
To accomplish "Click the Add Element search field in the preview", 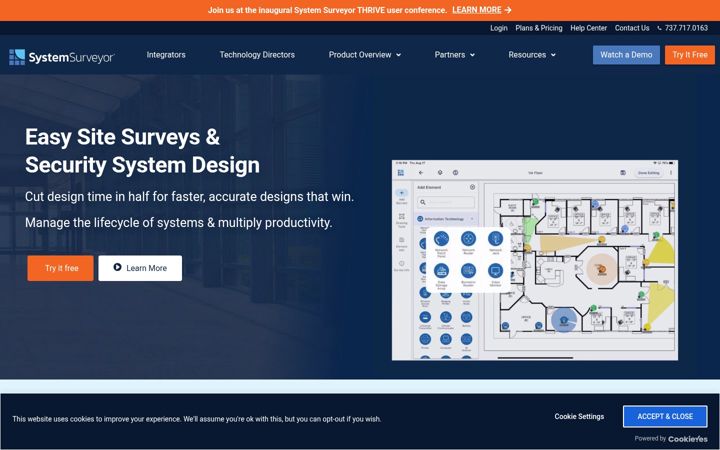I will point(446,202).
